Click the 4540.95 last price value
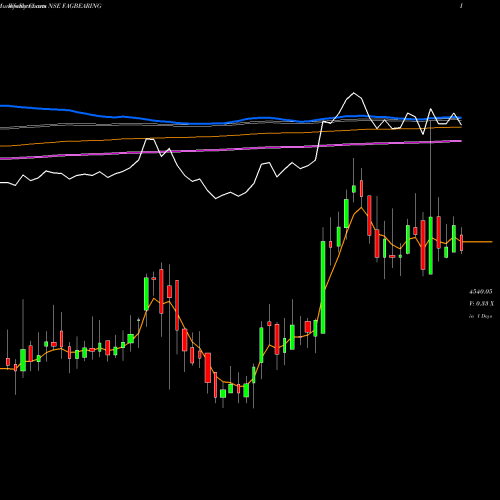The image size is (500, 500). pos(481,292)
